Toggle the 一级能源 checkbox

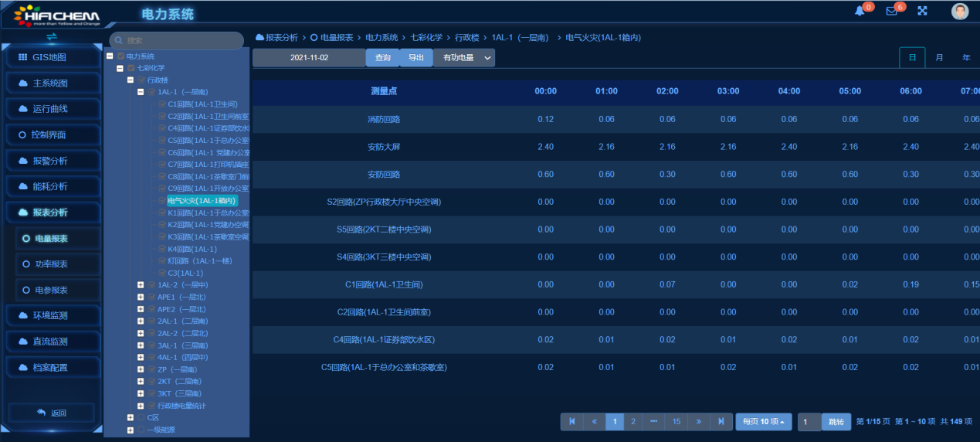(x=141, y=430)
